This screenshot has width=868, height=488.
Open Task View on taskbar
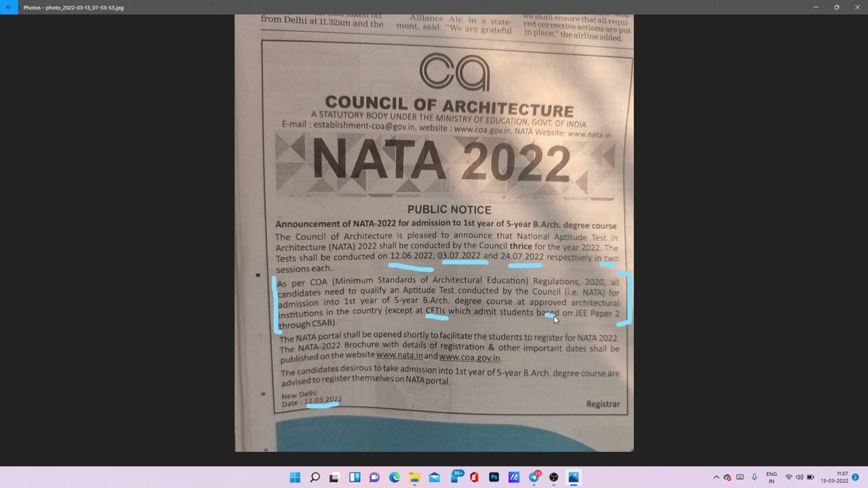(334, 477)
